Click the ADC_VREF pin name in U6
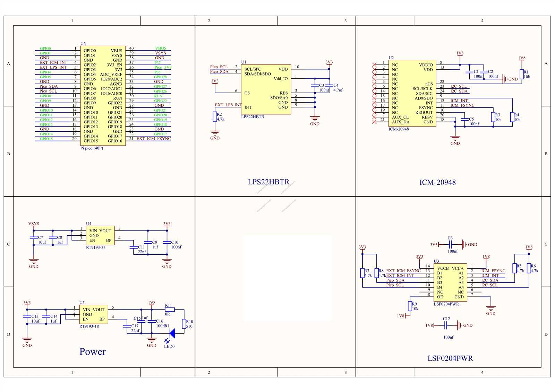The width and height of the screenshot is (555, 392). coord(111,75)
